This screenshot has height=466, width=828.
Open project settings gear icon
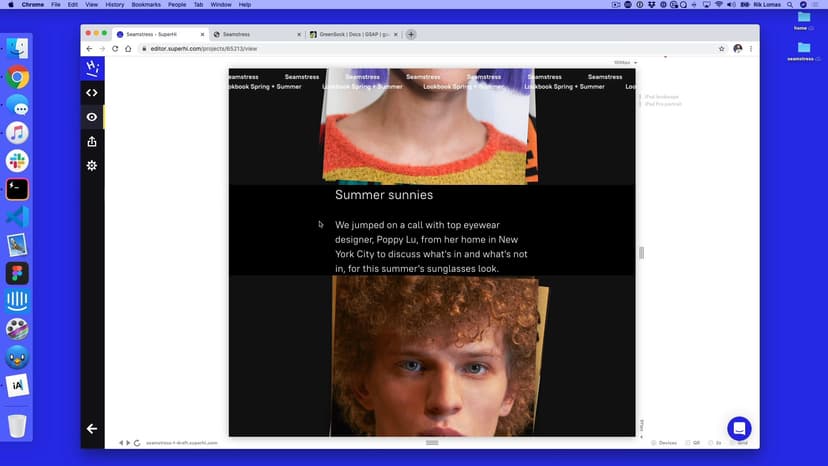pyautogui.click(x=92, y=166)
